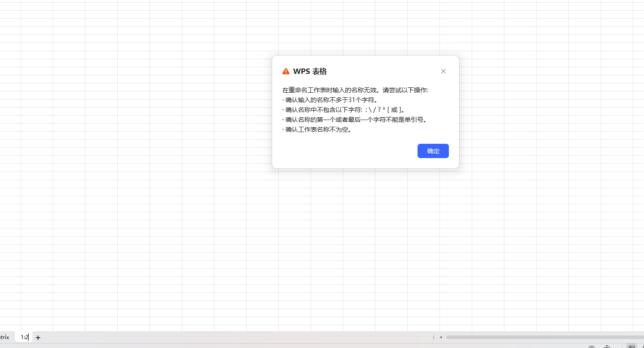Click empty sheet tab strip right of plus button
The image size is (644, 348).
pos(224,337)
